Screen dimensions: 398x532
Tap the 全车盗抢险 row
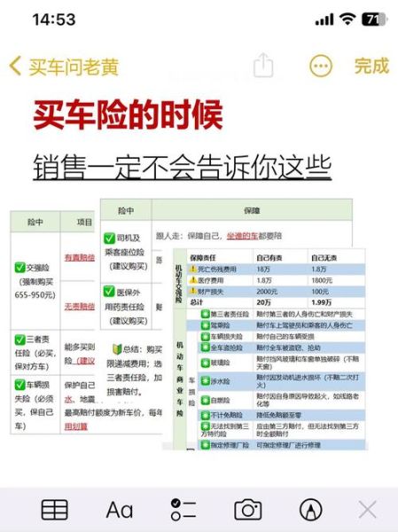point(282,348)
